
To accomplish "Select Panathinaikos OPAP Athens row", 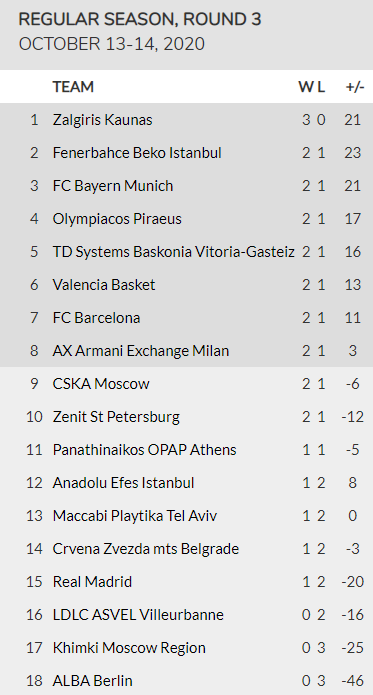I will point(186,450).
